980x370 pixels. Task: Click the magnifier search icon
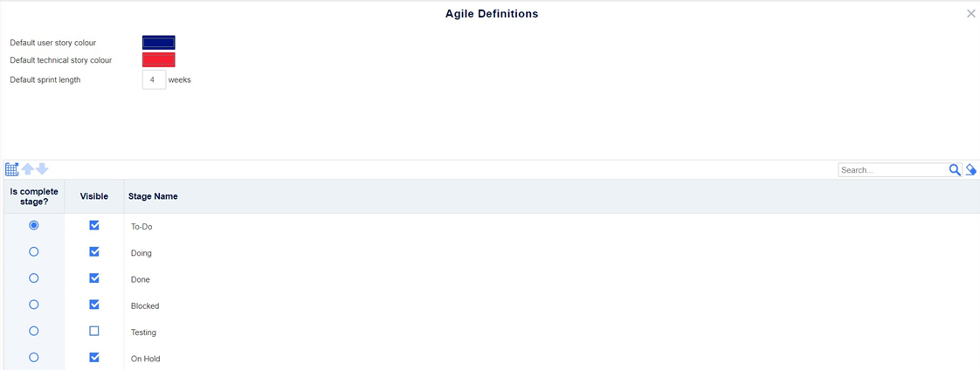[955, 169]
